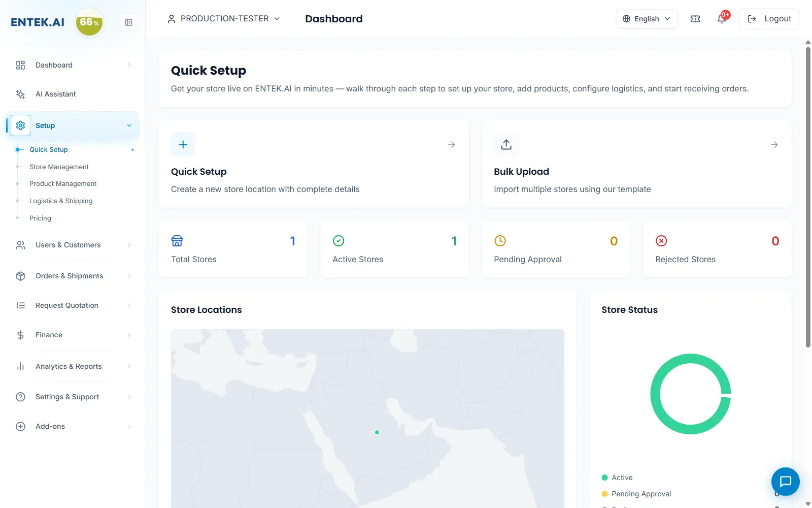The image size is (812, 508).
Task: Select Quick Setup in sidebar submenu
Action: pyautogui.click(x=49, y=149)
